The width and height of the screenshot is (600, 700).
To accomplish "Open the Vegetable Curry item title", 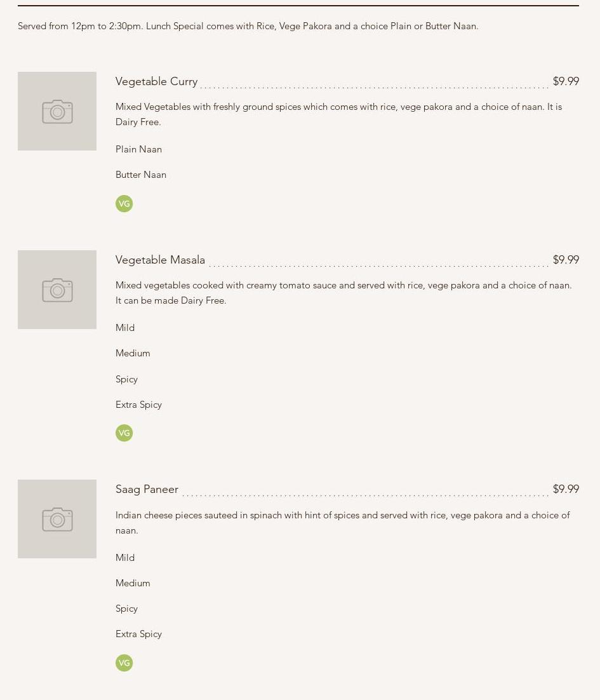I will click(x=156, y=81).
